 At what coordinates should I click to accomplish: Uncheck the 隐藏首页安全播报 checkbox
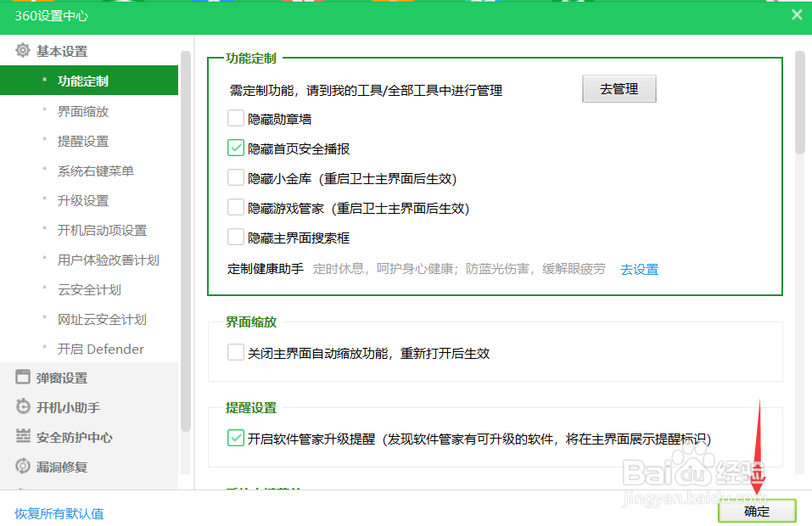(236, 148)
